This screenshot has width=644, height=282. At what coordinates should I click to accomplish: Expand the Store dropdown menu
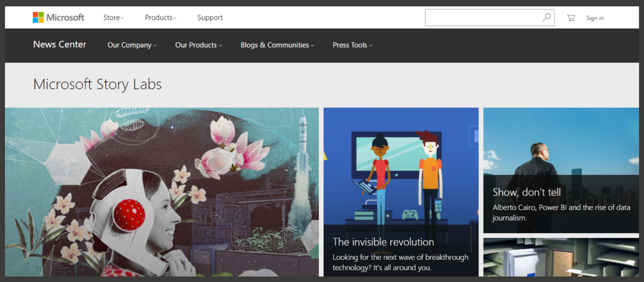tap(114, 17)
